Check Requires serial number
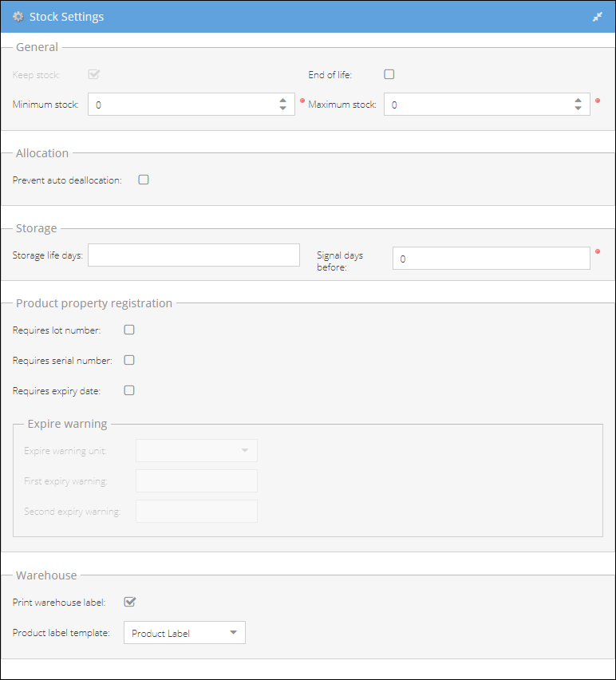 pos(129,360)
